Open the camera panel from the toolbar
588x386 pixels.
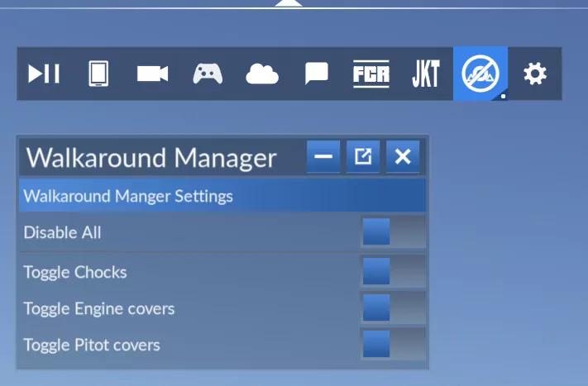coord(152,74)
